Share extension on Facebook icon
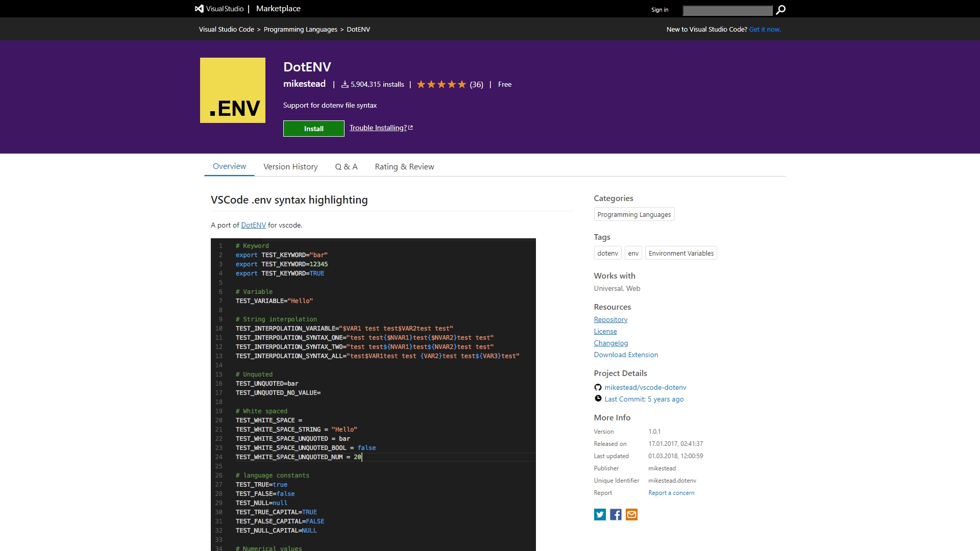This screenshot has height=551, width=980. click(x=616, y=514)
